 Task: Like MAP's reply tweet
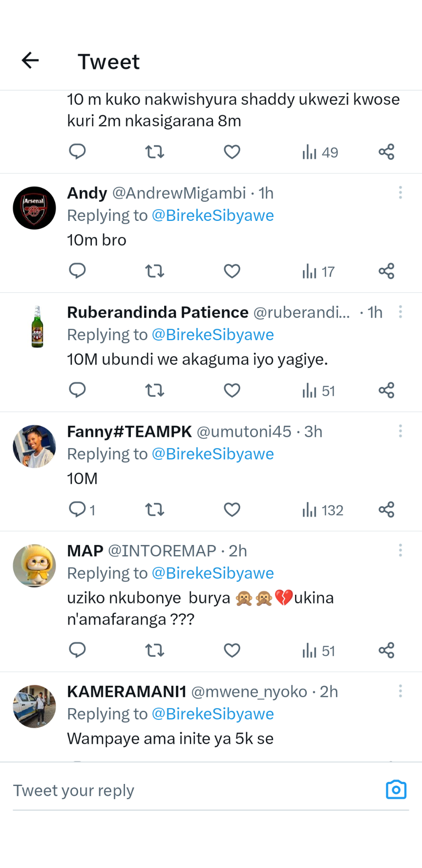coord(232,651)
